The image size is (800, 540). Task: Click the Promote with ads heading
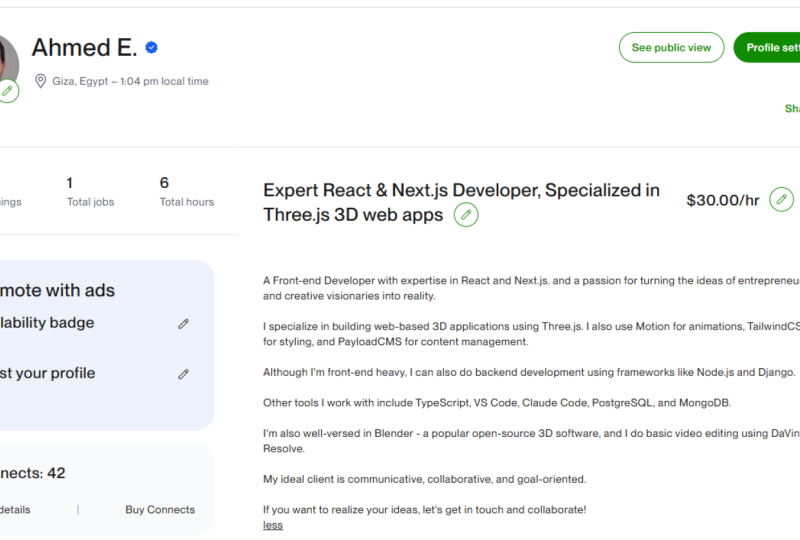click(x=57, y=290)
